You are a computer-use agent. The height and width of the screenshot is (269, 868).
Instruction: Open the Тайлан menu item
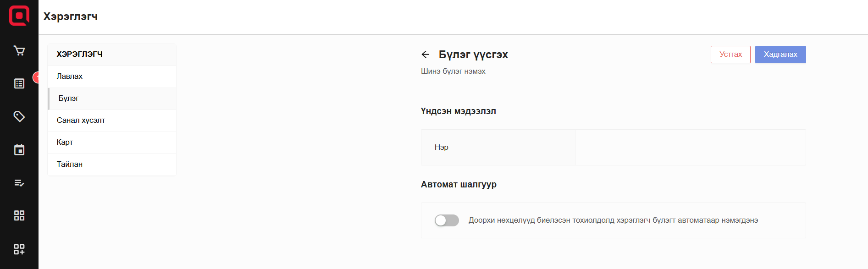click(x=70, y=165)
